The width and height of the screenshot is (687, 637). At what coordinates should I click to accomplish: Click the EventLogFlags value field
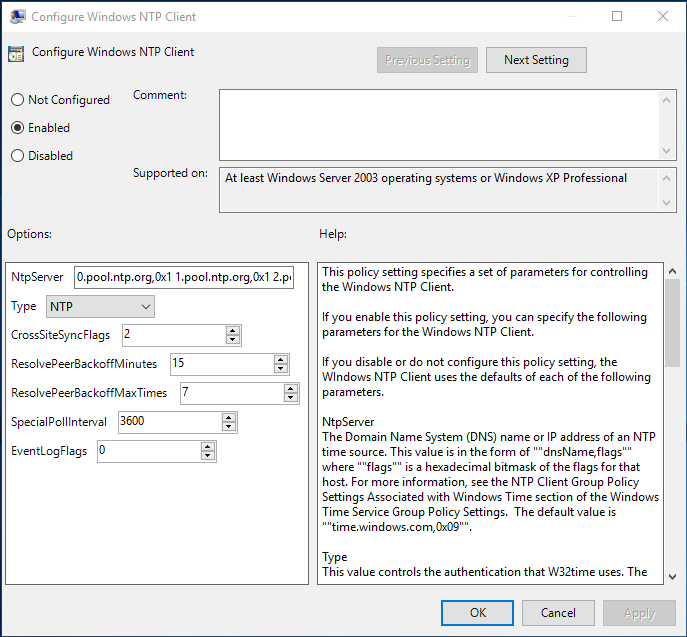coord(149,451)
